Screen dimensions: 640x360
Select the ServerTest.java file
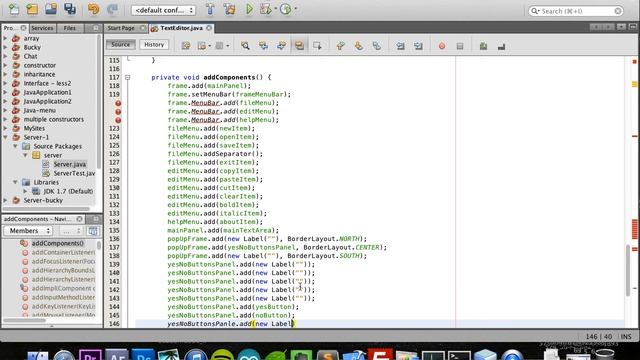74,173
